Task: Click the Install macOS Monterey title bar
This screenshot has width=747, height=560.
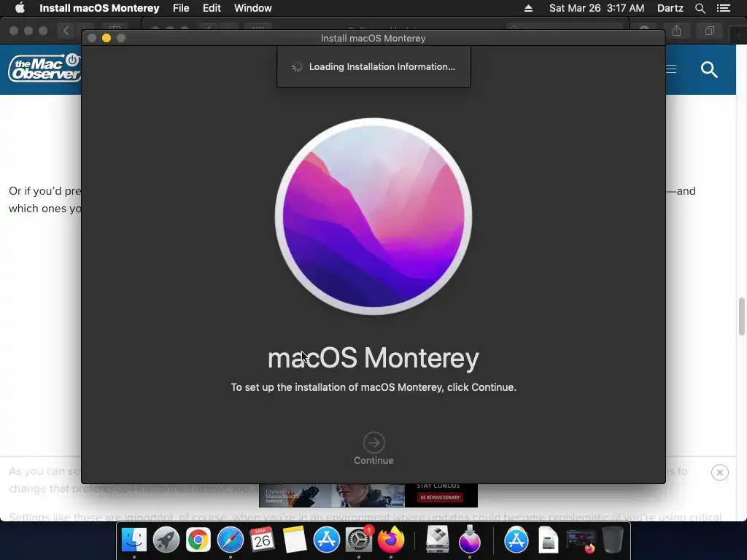Action: (373, 38)
